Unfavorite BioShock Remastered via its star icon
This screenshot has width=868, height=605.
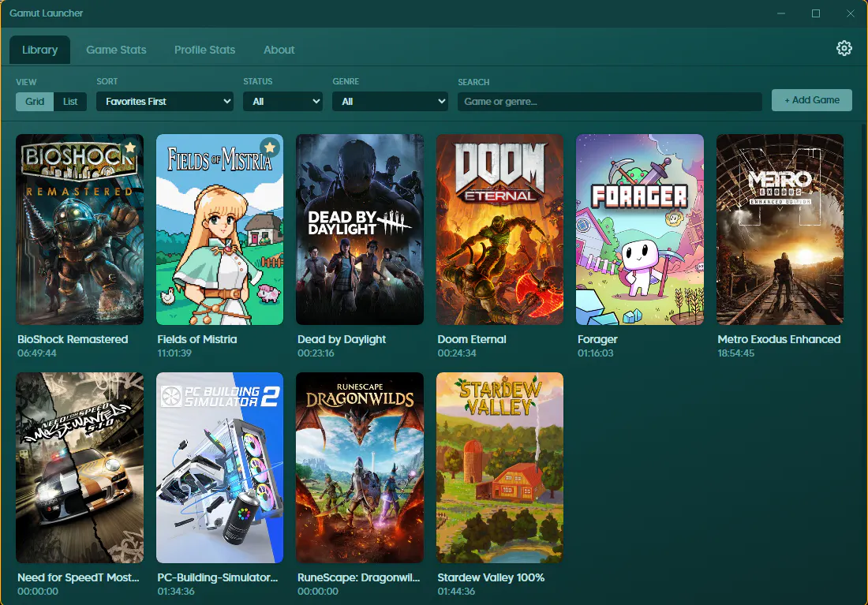point(130,148)
